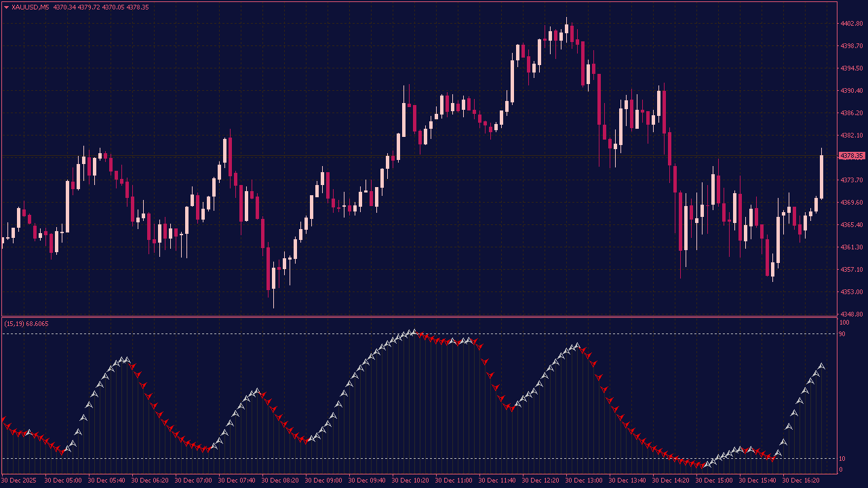
Task: Click the lowest candle near the 4353.00 level
Action: pyautogui.click(x=272, y=285)
